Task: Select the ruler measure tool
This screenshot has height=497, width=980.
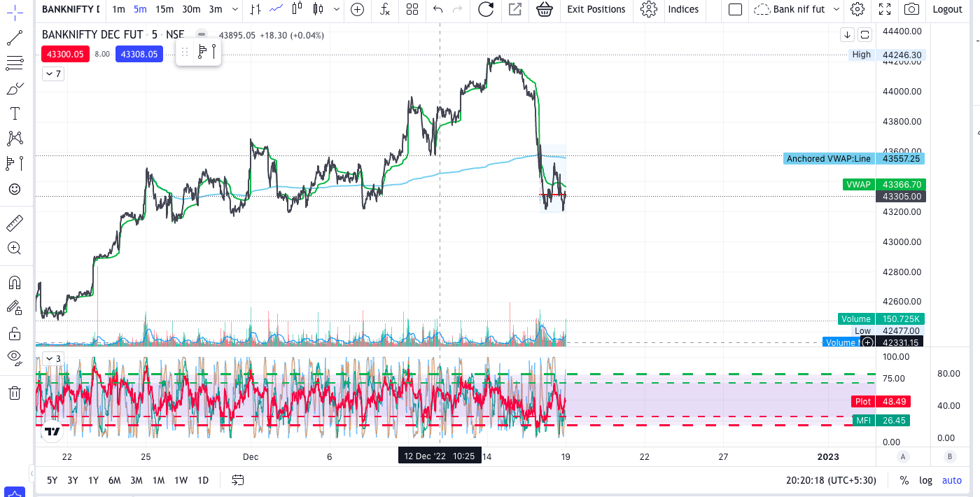Action: click(x=15, y=223)
